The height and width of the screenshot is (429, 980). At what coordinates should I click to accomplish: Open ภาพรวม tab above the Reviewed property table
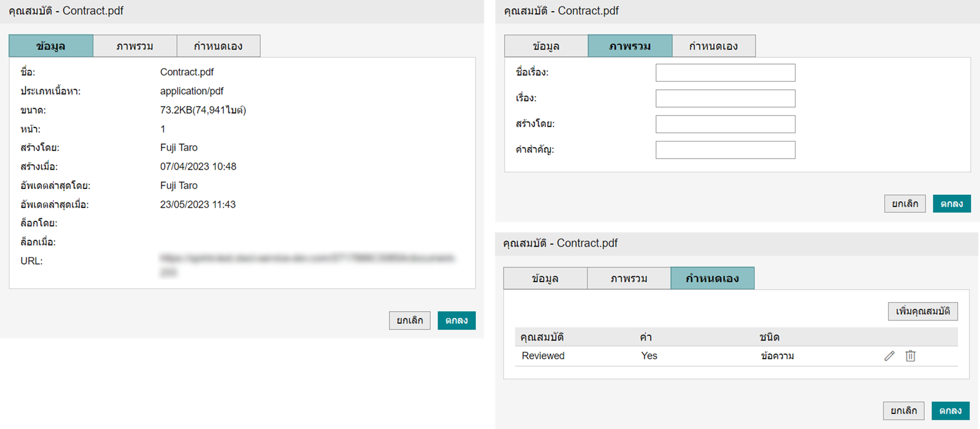tap(629, 278)
